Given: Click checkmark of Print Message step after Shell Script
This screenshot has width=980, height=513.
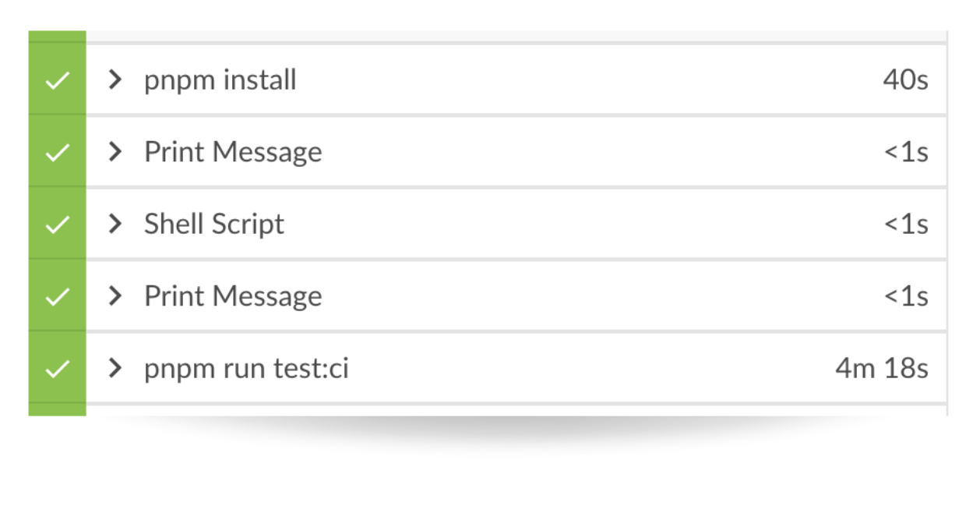Looking at the screenshot, I should [57, 297].
